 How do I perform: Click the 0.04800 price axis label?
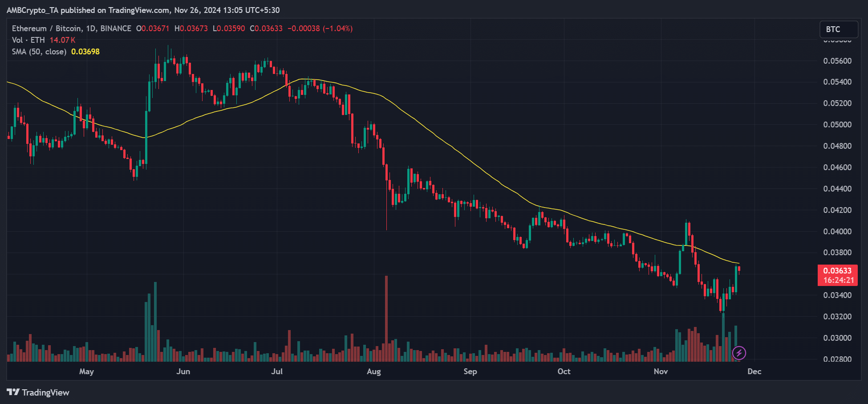pos(837,146)
